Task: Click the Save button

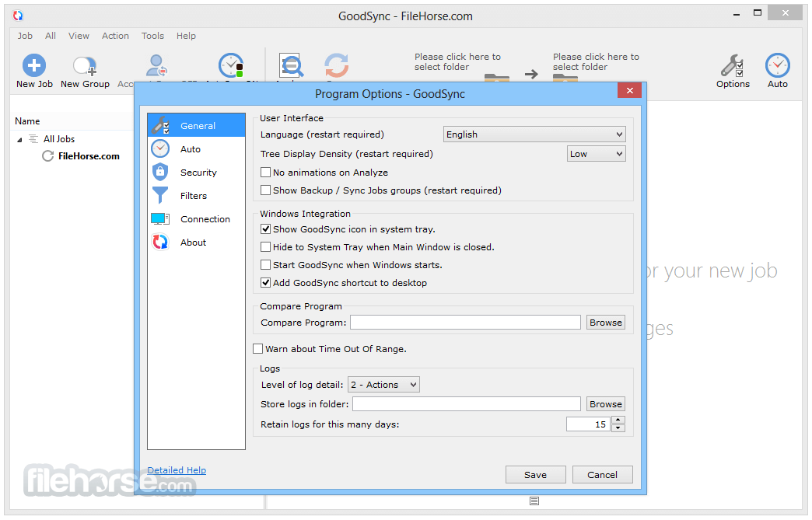Action: tap(535, 474)
